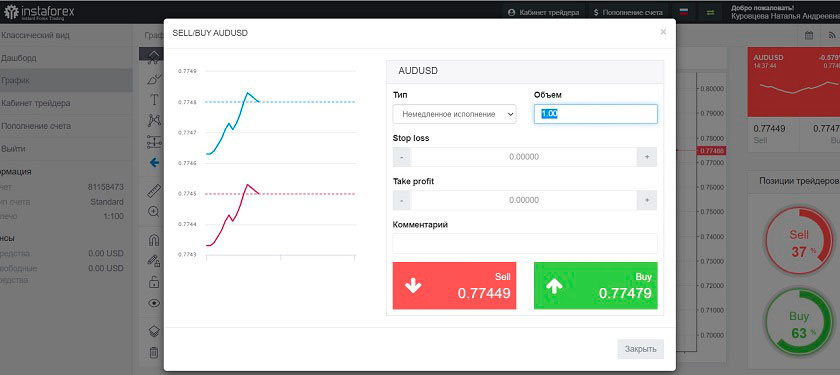This screenshot has width=840, height=375.
Task: Click the "Закрыть" button in dialog
Action: [x=640, y=349]
